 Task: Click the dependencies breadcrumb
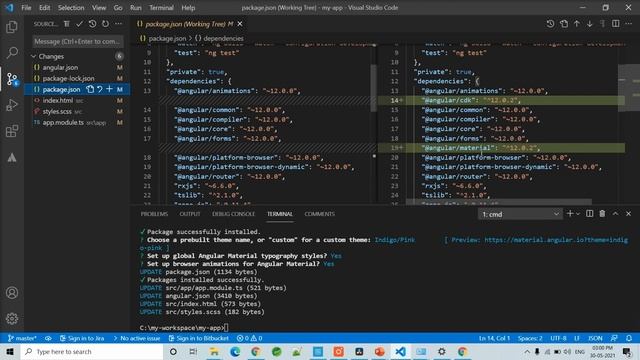(x=219, y=38)
